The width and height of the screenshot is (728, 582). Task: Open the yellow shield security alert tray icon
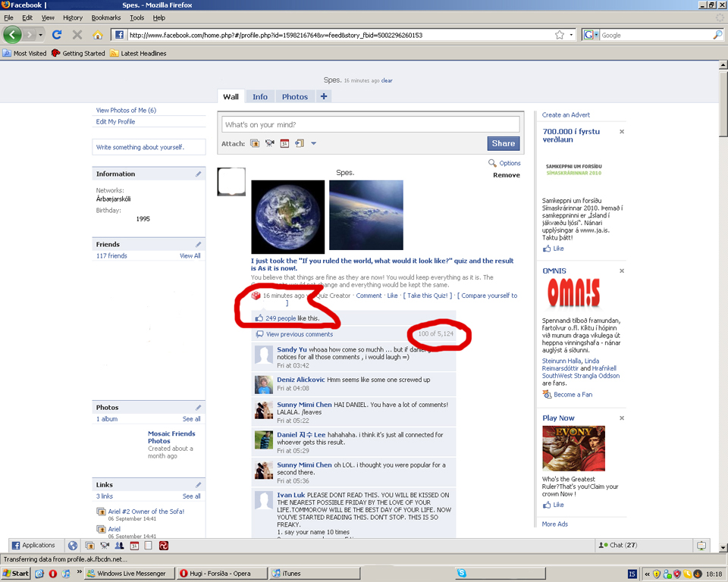[x=657, y=574]
